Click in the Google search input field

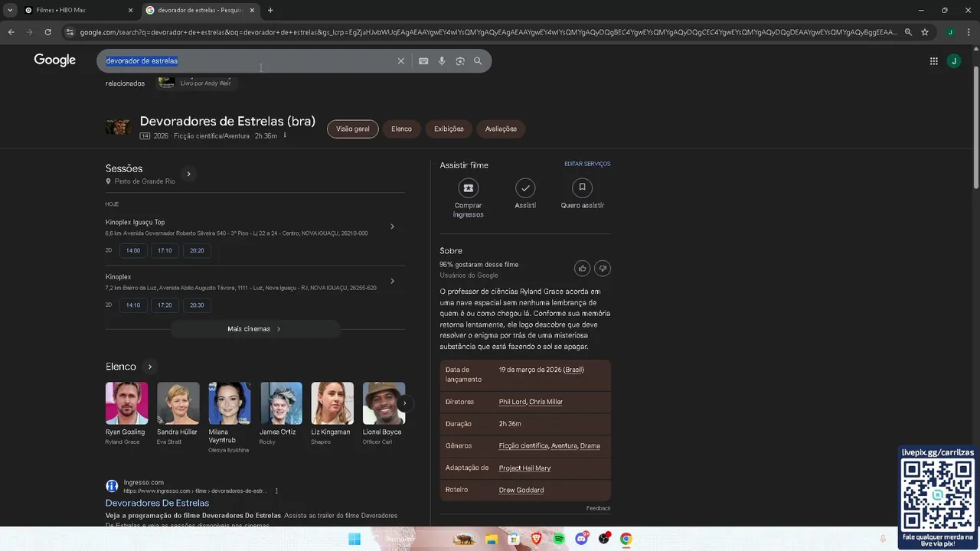[x=249, y=61]
